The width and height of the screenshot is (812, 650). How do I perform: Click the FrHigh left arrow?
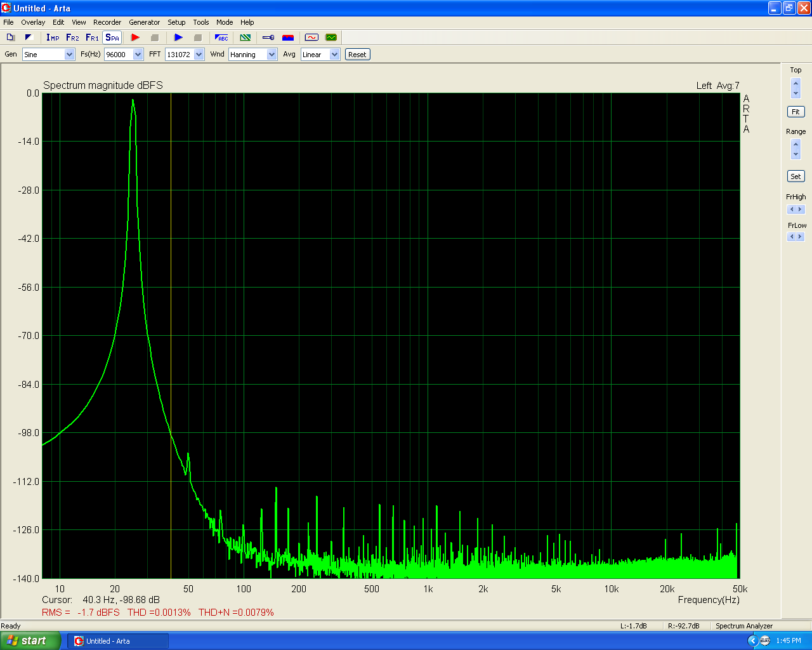(x=792, y=209)
